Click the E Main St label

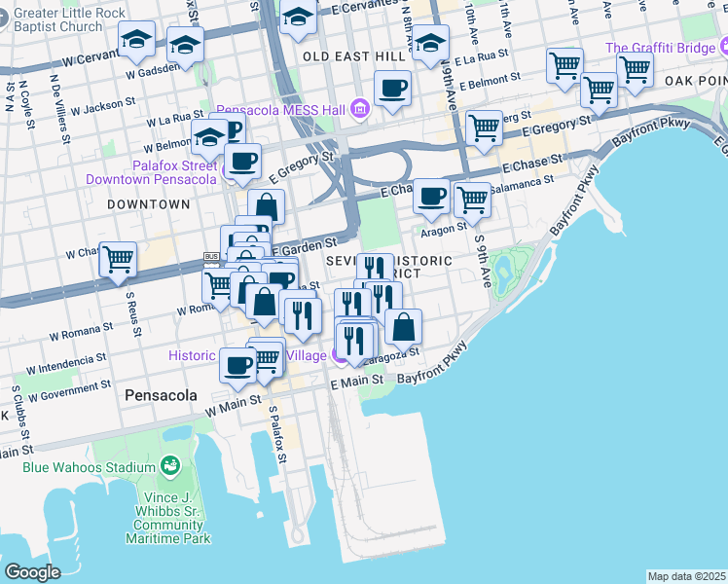pos(357,382)
